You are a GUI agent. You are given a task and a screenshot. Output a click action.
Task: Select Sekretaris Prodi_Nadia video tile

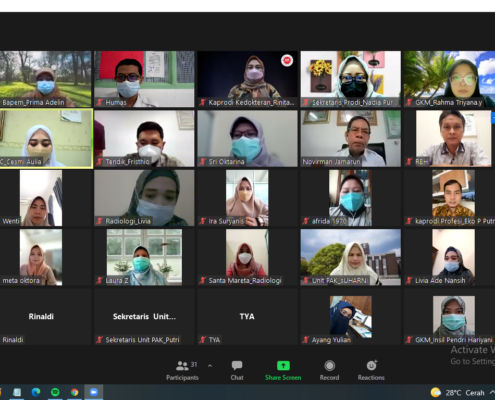(x=351, y=79)
